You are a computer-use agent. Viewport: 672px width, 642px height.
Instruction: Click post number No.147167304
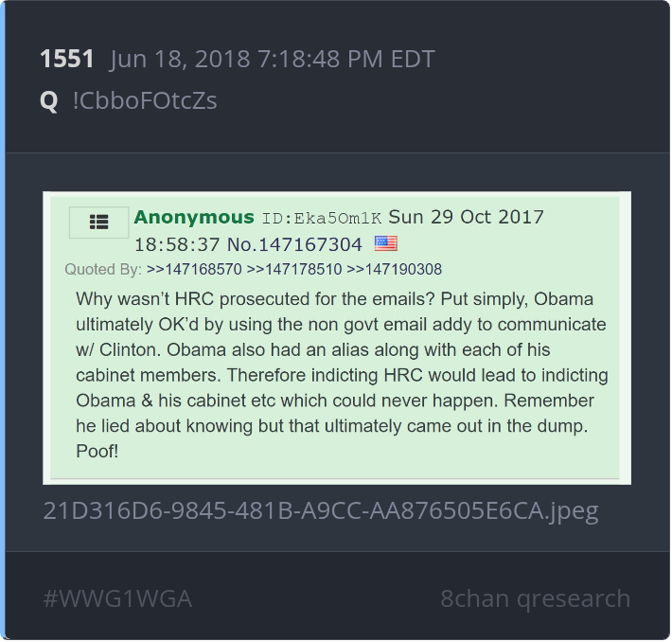coord(294,244)
